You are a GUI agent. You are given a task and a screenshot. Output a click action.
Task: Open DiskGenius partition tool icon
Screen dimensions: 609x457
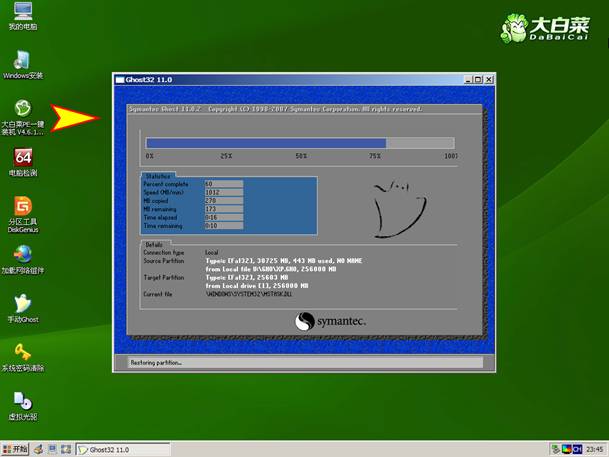(22, 206)
